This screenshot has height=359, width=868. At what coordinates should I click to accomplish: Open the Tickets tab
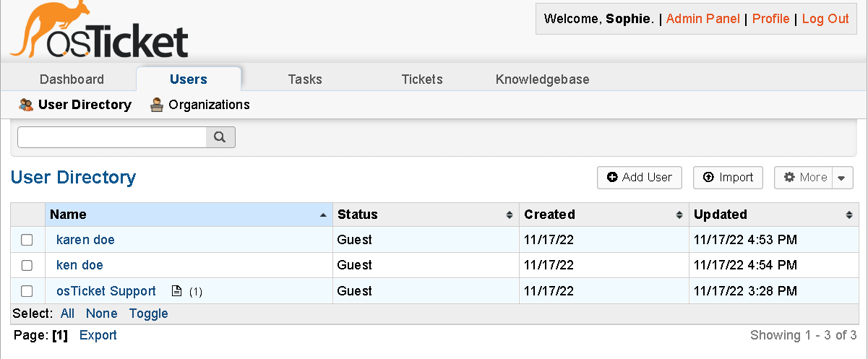[x=422, y=79]
